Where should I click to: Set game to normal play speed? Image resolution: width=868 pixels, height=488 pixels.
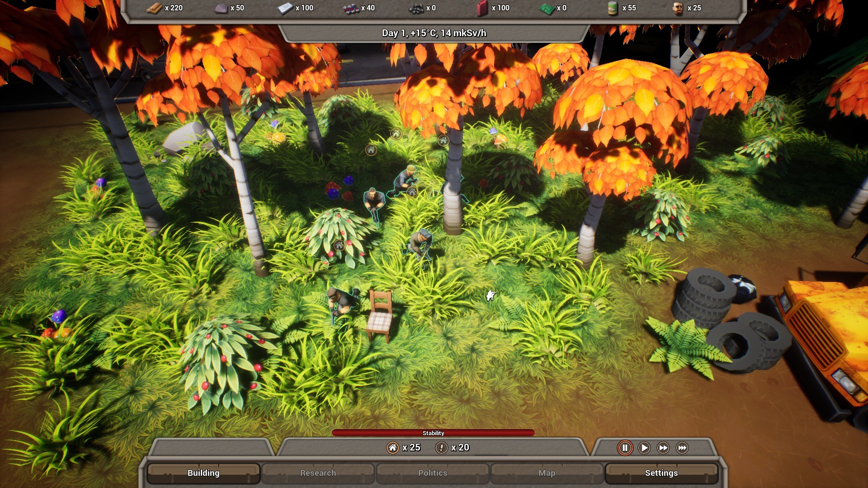tap(644, 448)
